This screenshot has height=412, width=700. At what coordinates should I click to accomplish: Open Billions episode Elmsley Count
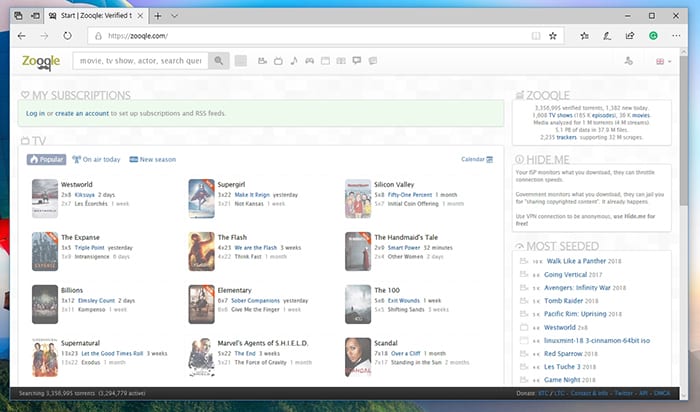coord(96,300)
